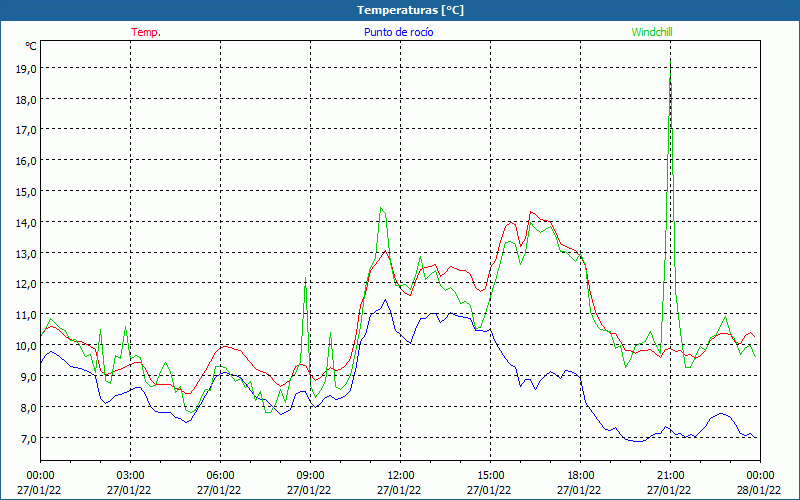Click the 00:00 28/01/22 time label

[759, 483]
